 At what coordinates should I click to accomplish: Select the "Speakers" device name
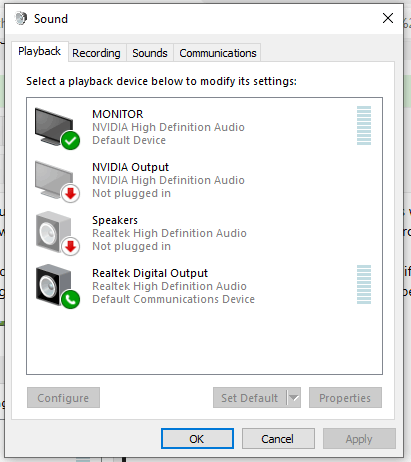[115, 220]
